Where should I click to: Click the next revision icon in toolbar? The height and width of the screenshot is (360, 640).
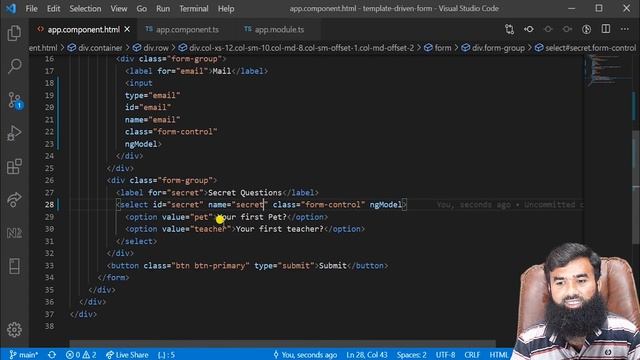click(x=567, y=29)
